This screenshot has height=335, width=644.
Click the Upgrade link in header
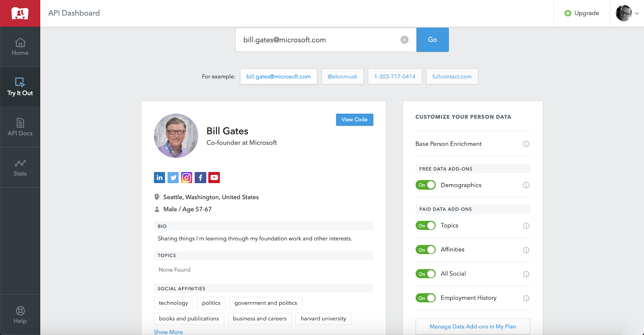point(587,13)
